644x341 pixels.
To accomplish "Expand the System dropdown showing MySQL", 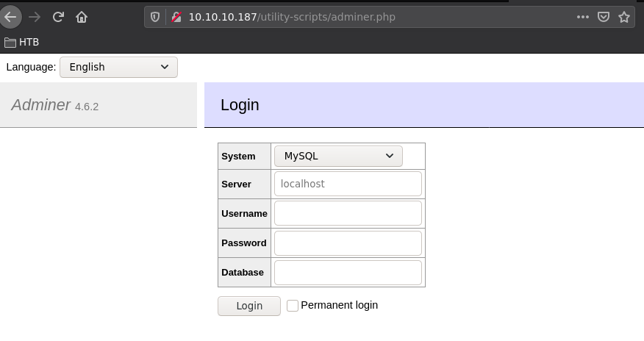I will (x=338, y=156).
